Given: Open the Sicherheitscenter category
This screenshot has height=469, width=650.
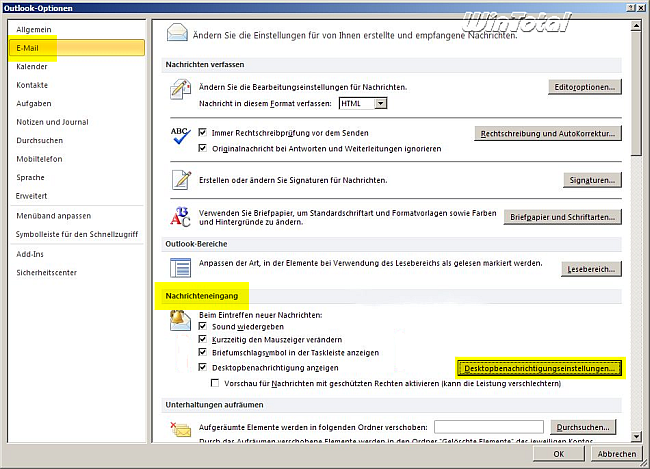Looking at the screenshot, I should click(x=77, y=272).
